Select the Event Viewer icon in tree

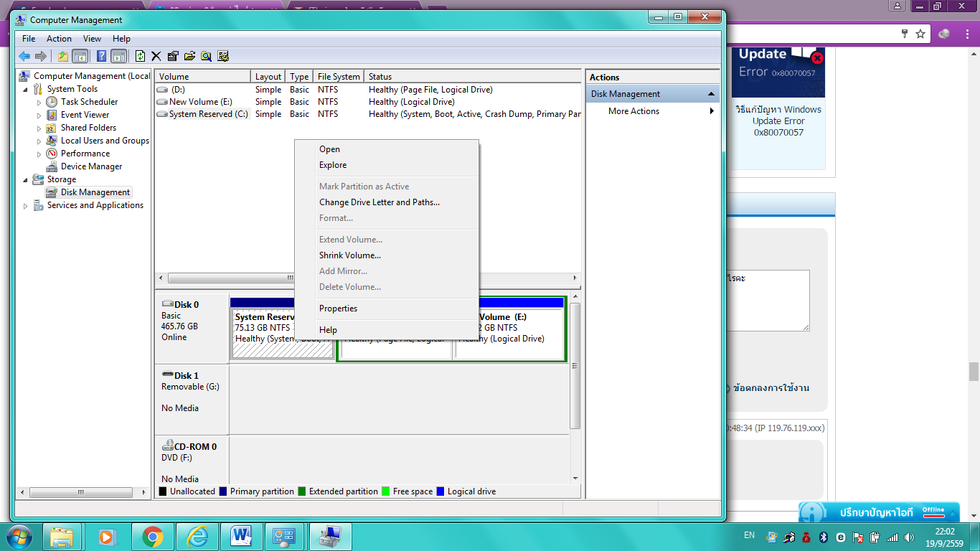coord(52,115)
